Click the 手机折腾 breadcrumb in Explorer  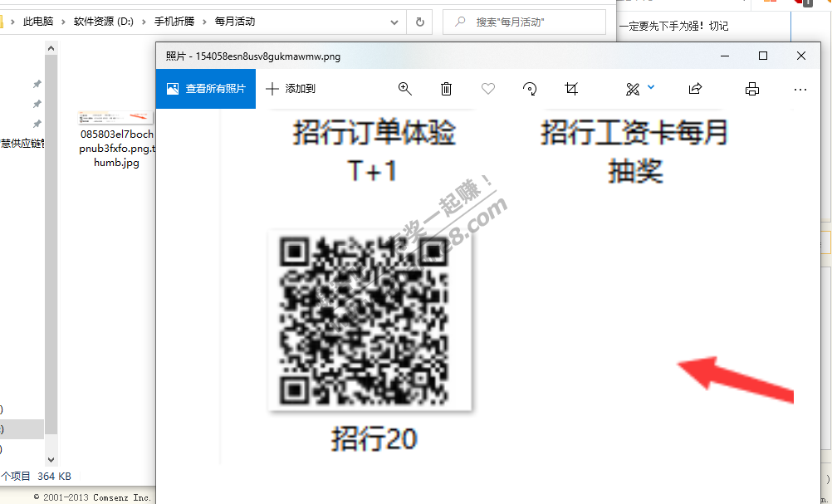click(174, 22)
